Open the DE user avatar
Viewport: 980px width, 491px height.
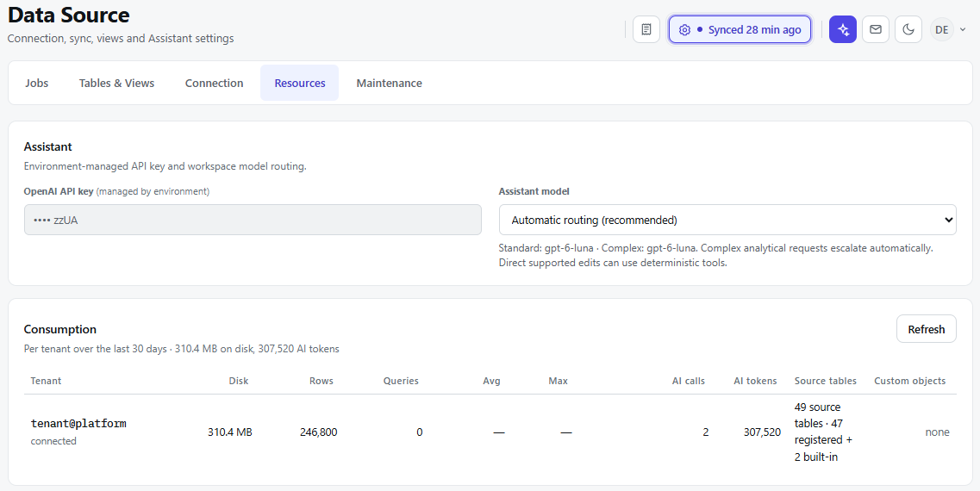tap(942, 29)
